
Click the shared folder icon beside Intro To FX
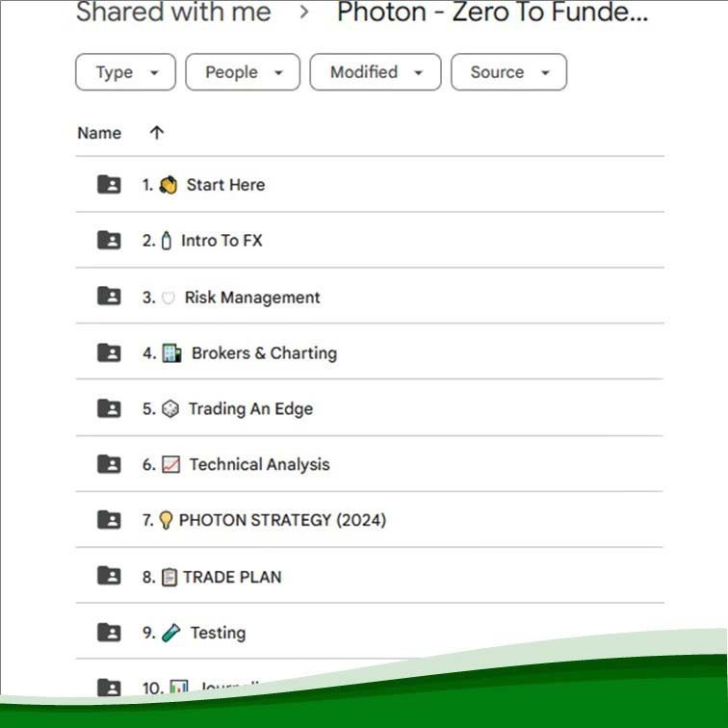tap(109, 240)
